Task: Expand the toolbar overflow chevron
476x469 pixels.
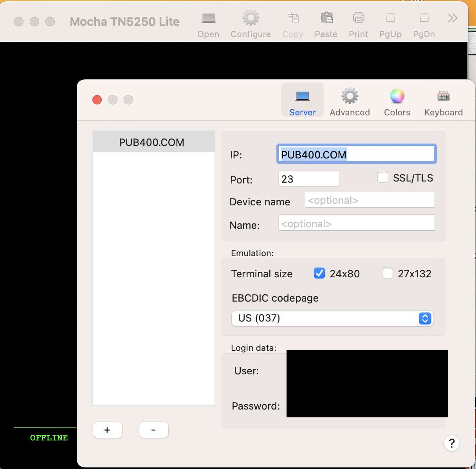Action: (452, 18)
